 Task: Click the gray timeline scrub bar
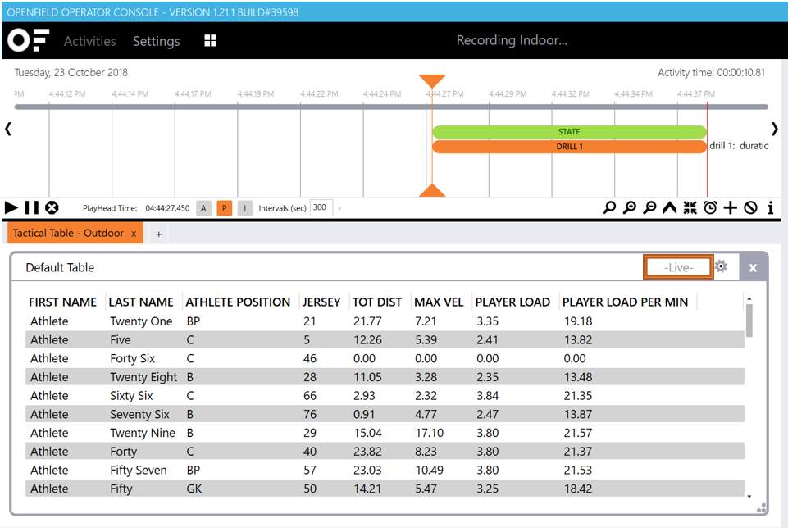click(x=391, y=107)
